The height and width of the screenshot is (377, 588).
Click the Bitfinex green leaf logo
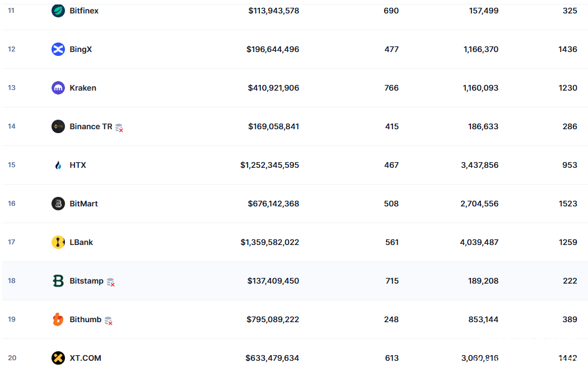[x=58, y=11]
